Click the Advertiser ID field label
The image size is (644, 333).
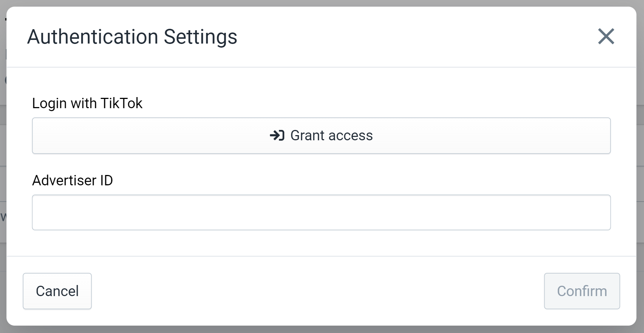pyautogui.click(x=72, y=181)
